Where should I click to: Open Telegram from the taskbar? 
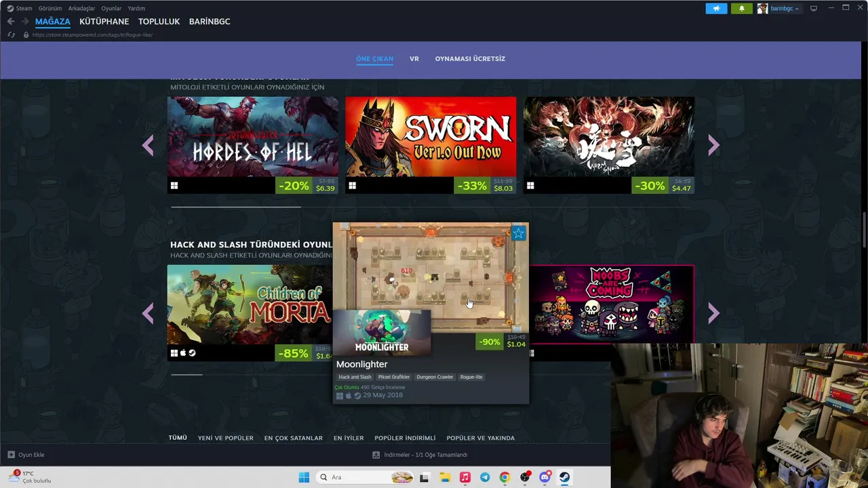[x=485, y=477]
